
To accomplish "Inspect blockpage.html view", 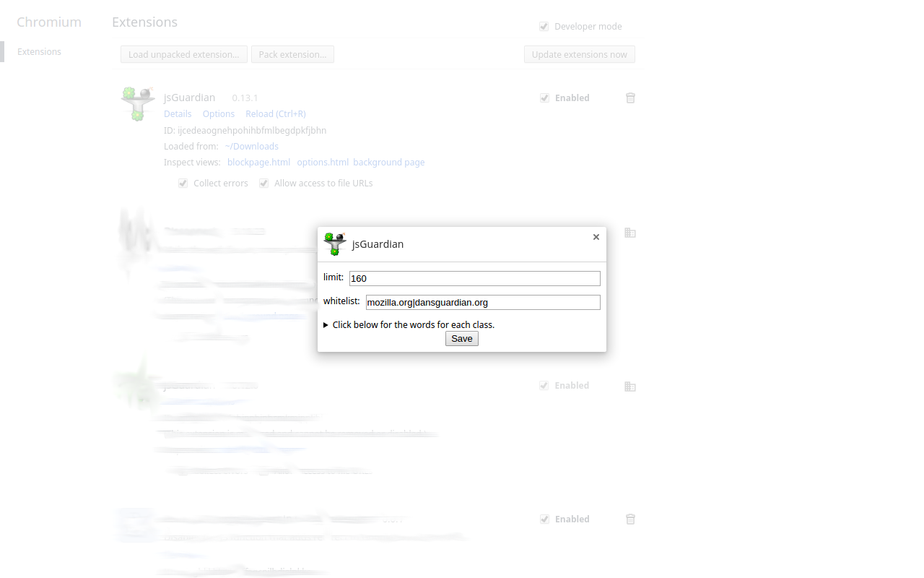I will pyautogui.click(x=258, y=162).
